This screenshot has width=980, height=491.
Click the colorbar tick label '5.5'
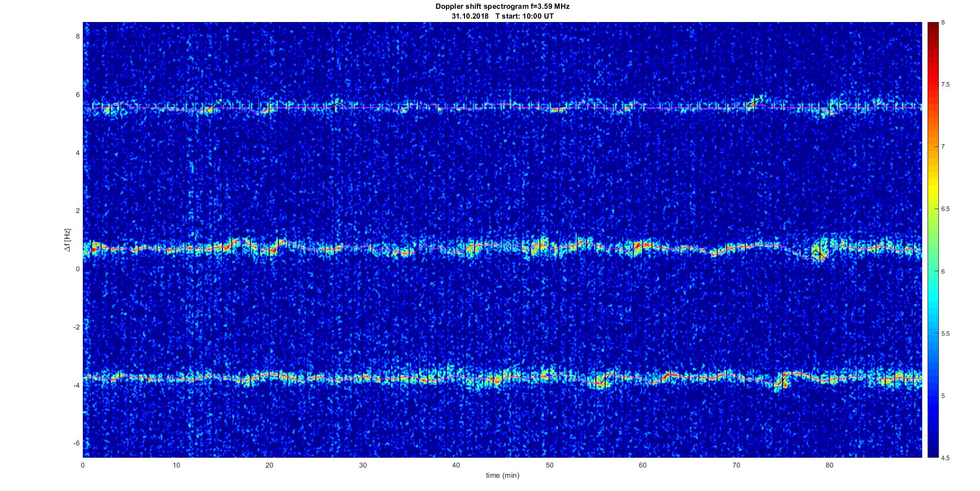point(945,334)
